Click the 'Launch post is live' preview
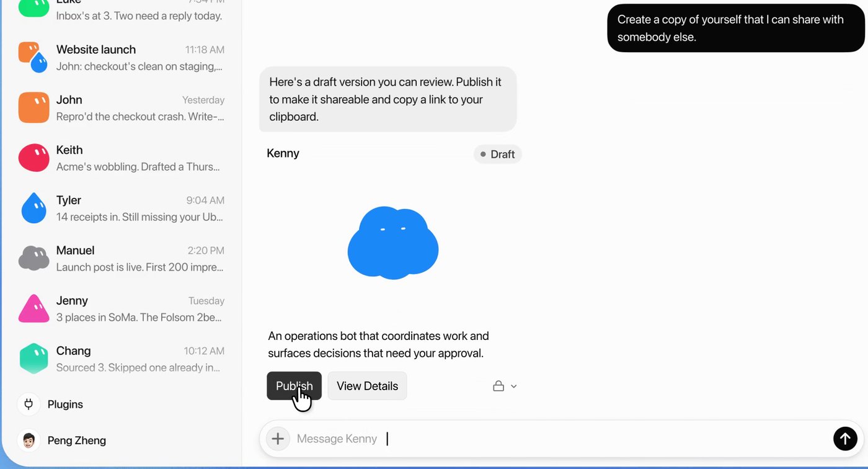 point(140,267)
